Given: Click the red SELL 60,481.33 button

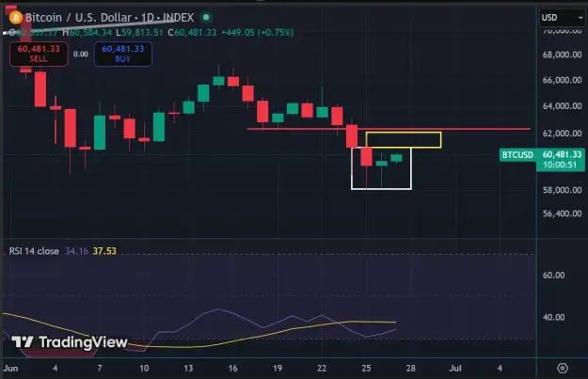Looking at the screenshot, I should [x=39, y=54].
